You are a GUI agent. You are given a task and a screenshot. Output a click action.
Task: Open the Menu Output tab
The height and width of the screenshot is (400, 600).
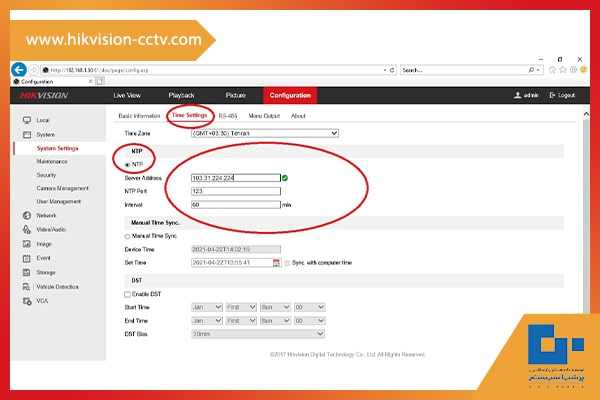pos(264,116)
